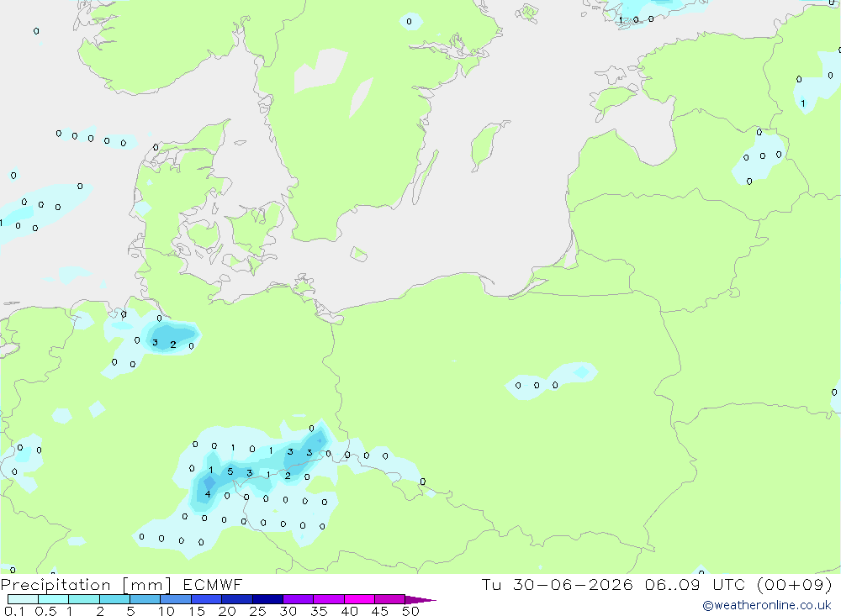Click the 1–2 mm legend color swatch
Screen dimensions: 841x616
tap(83, 599)
